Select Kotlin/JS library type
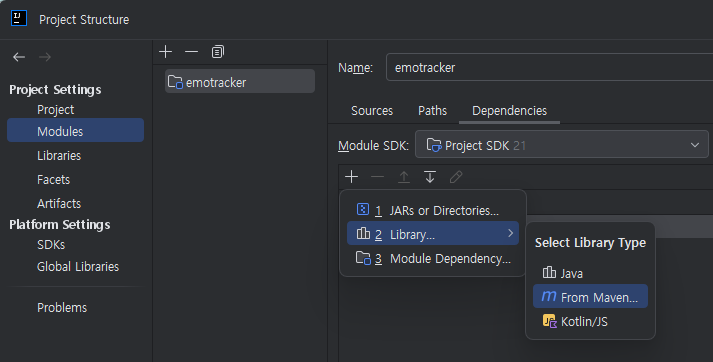The width and height of the screenshot is (713, 362). point(590,321)
